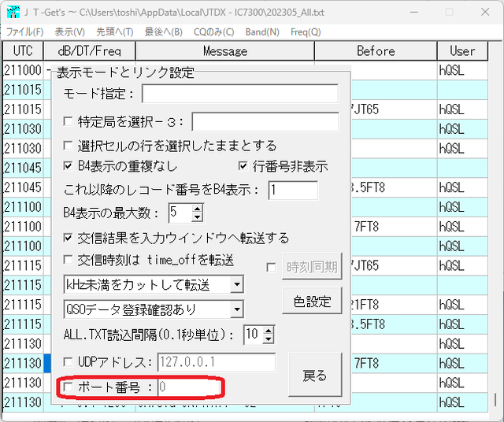This screenshot has width=504, height=422.
Task: Uncheck 交信結果を入力ウインドウへ転送する checkbox
Action: point(68,238)
